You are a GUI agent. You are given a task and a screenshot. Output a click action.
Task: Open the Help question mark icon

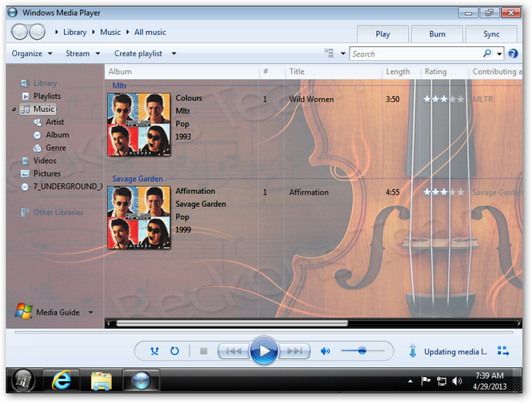(x=513, y=53)
